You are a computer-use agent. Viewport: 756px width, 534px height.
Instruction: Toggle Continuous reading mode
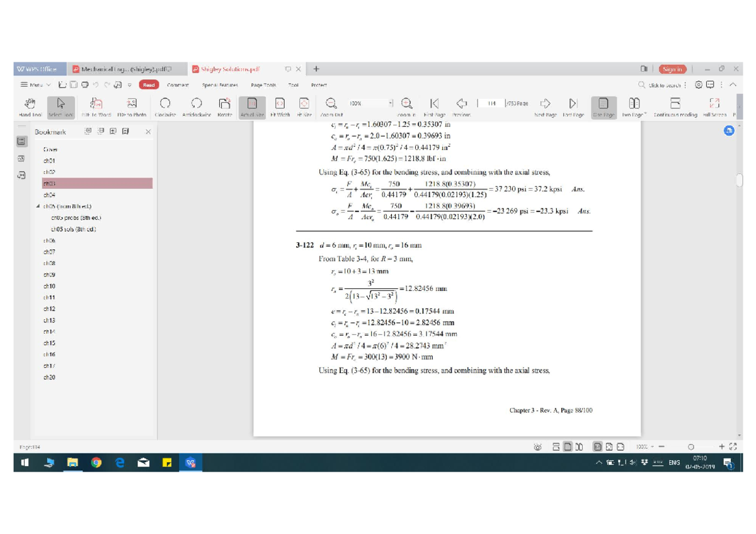[675, 104]
